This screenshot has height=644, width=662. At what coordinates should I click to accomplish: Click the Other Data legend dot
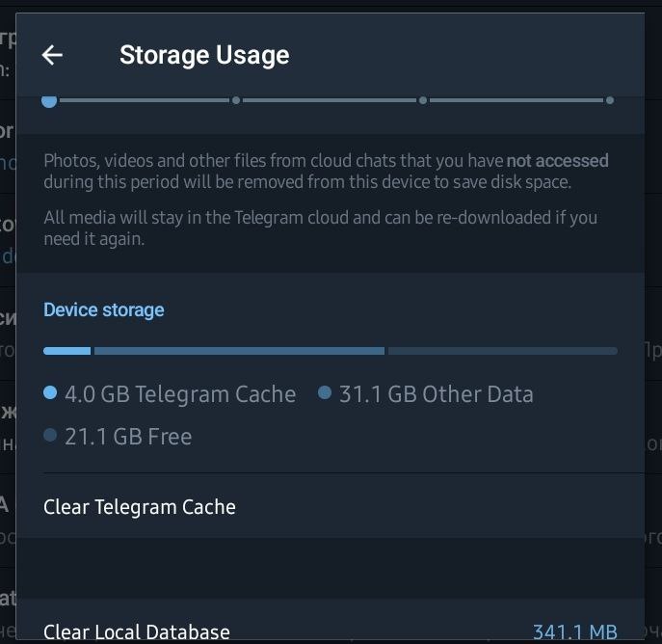(x=325, y=392)
